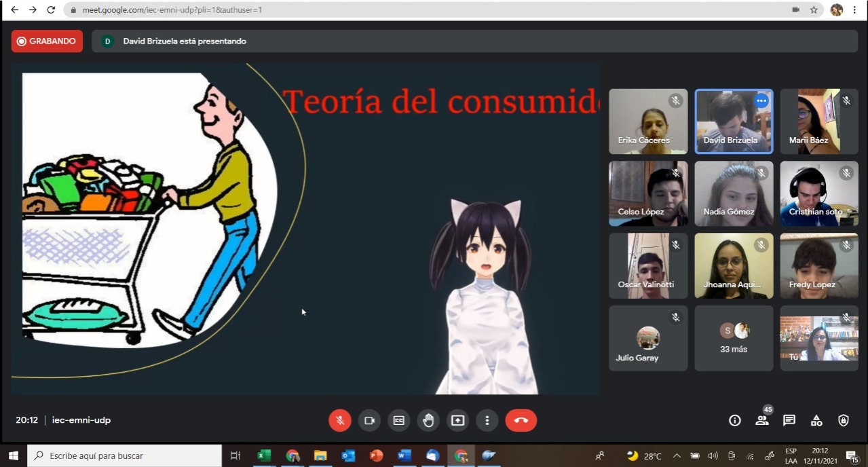868x467 pixels.
Task: Select Julio Garay avatar tile
Action: tap(648, 338)
